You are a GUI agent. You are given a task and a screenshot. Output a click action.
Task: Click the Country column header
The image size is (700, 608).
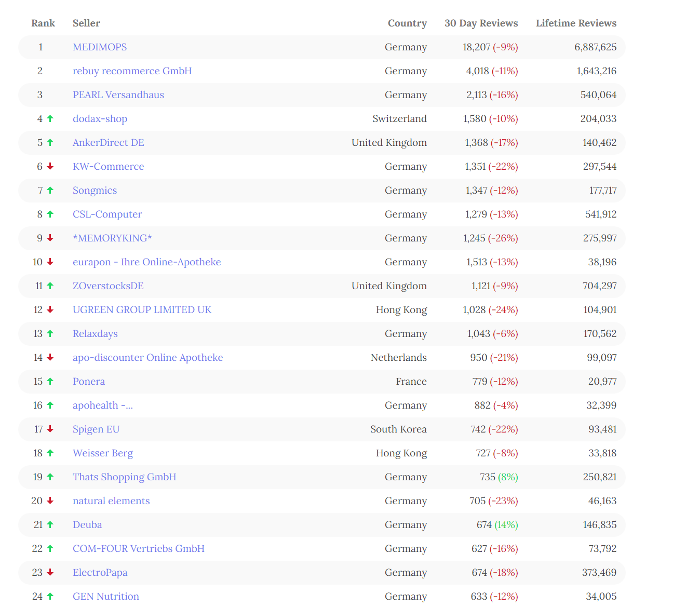pyautogui.click(x=408, y=23)
